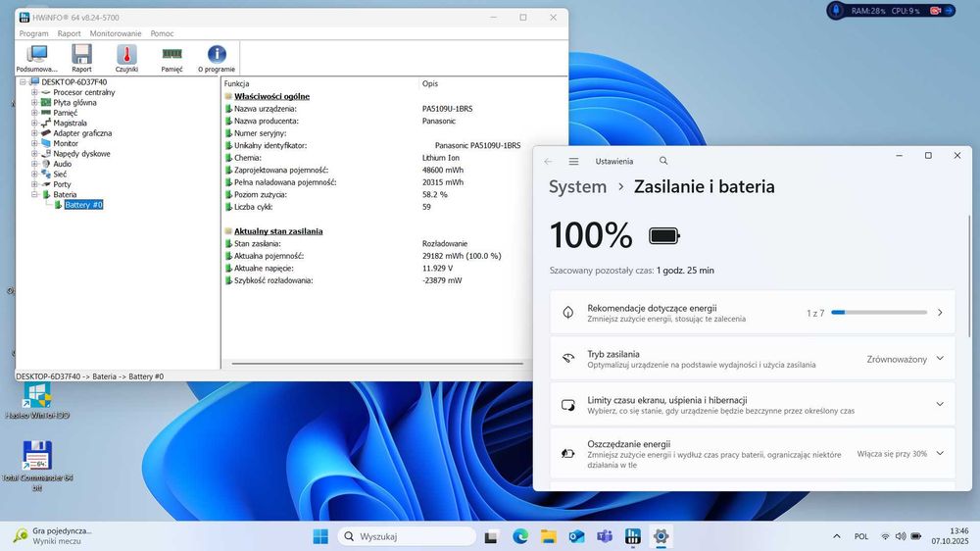Open the O programie info icon

click(217, 58)
